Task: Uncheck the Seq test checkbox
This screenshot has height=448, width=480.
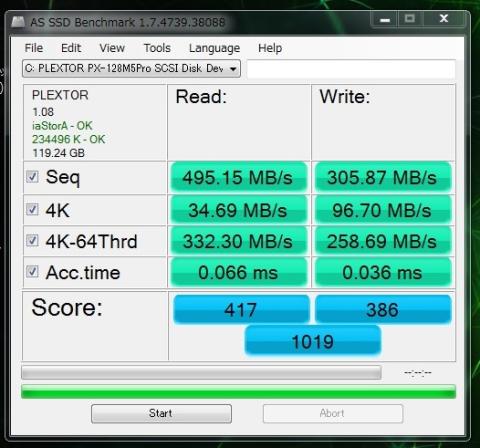Action: [x=32, y=177]
